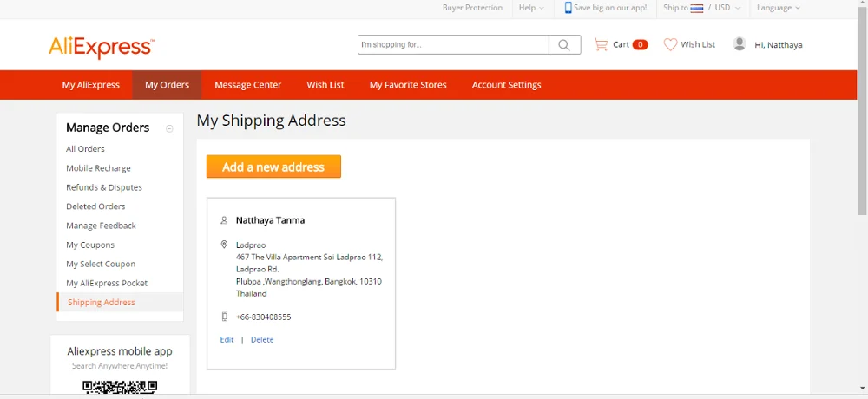Click Save big on our app link
Screen dimensions: 868x399
(x=610, y=8)
